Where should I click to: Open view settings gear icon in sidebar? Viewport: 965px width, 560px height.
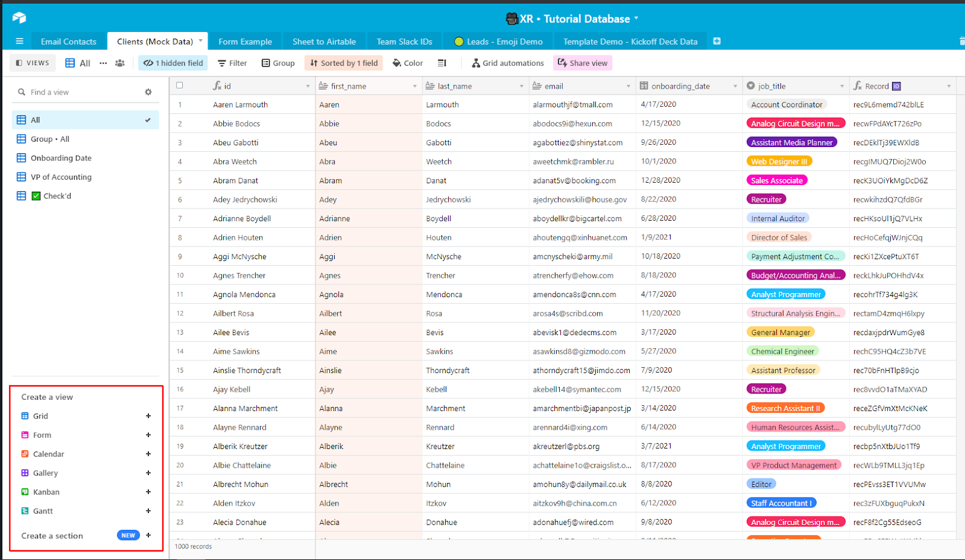coord(148,92)
